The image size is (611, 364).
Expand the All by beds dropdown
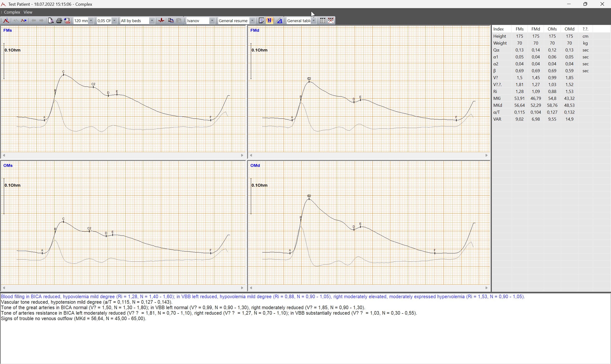point(152,21)
